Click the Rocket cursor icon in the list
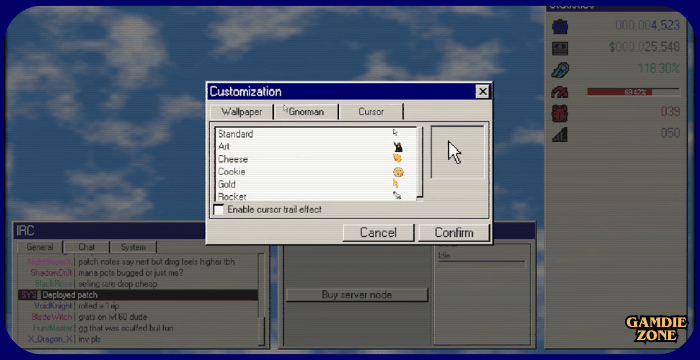The height and width of the screenshot is (360, 700). click(396, 195)
